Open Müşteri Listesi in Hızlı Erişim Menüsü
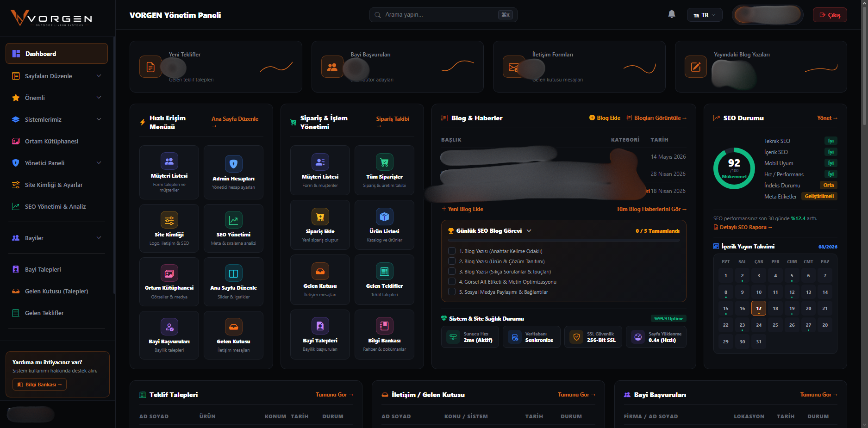868x428 pixels. pos(169,172)
